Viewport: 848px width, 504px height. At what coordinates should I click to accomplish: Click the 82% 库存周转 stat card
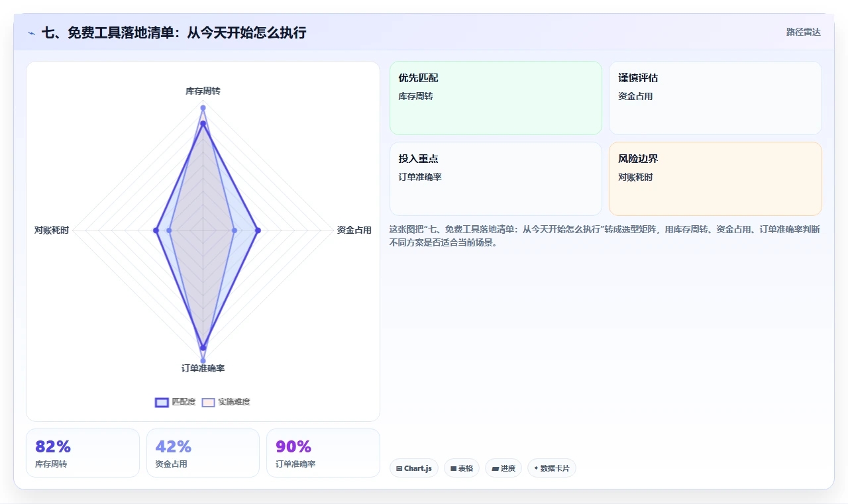pyautogui.click(x=83, y=453)
